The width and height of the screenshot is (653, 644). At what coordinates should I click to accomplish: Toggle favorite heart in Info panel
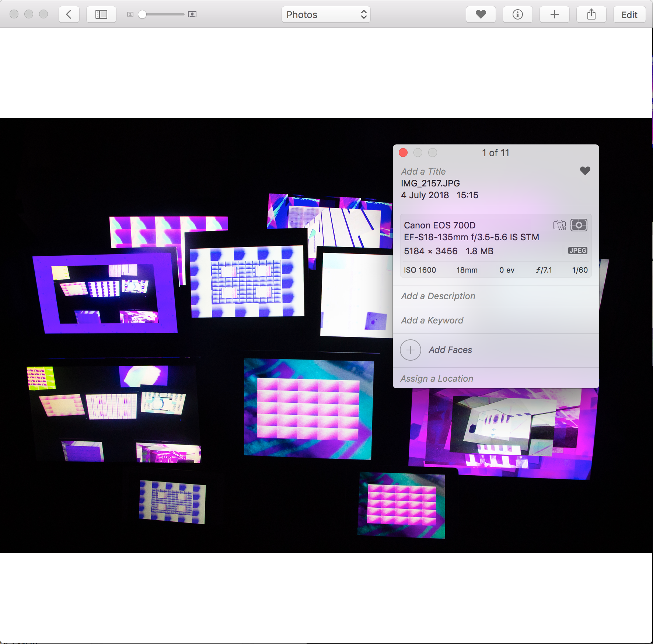(x=585, y=171)
